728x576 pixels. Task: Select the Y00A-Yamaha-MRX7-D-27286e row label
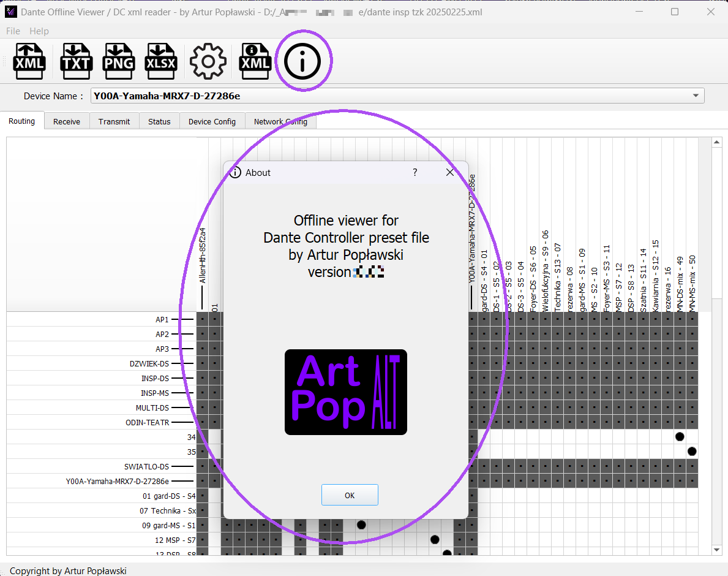coord(117,481)
